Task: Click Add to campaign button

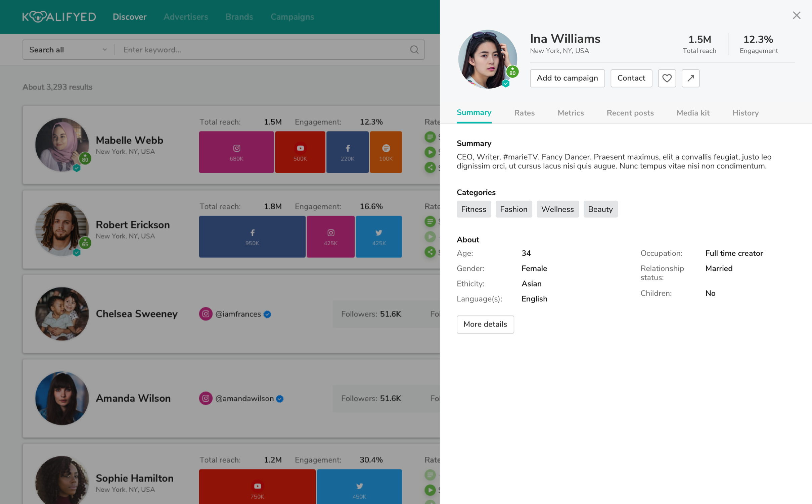Action: tap(567, 78)
